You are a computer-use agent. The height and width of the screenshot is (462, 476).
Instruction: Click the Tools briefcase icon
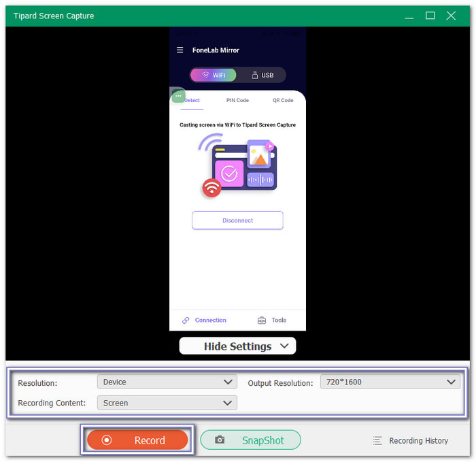pyautogui.click(x=261, y=320)
